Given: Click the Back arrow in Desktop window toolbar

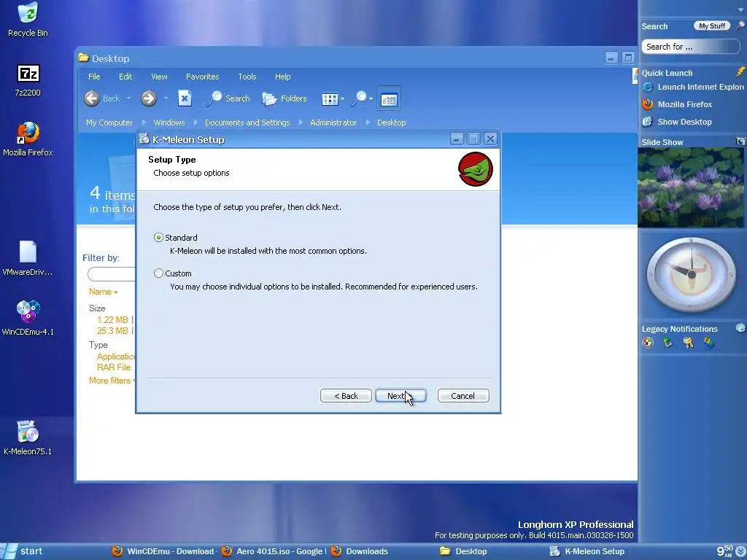Looking at the screenshot, I should point(92,98).
